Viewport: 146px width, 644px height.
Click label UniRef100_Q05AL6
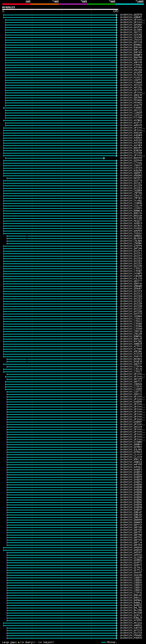(x=131, y=452)
